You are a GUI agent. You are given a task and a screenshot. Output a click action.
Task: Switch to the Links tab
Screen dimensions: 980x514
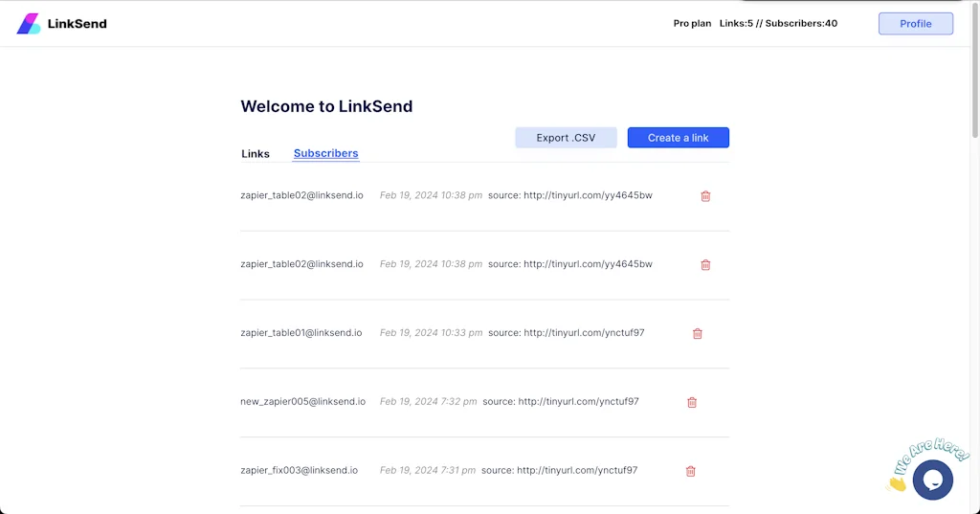pyautogui.click(x=256, y=154)
